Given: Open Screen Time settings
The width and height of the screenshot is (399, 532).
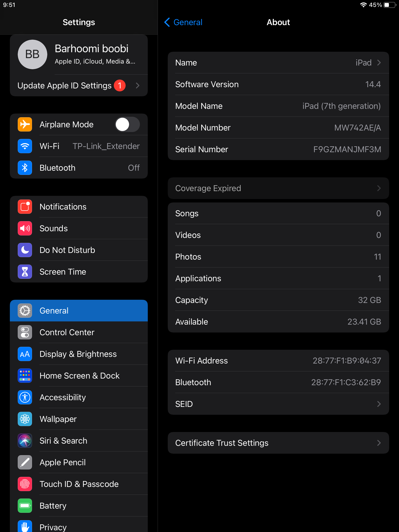Looking at the screenshot, I should click(79, 272).
